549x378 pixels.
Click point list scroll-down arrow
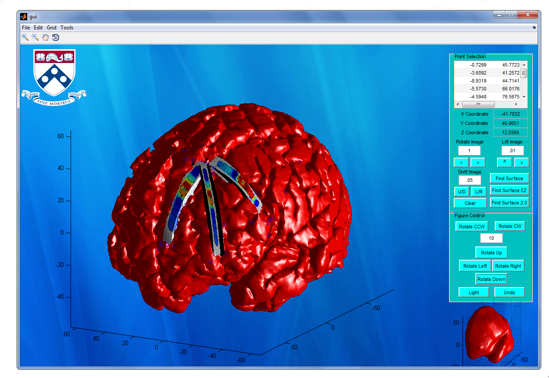(x=524, y=97)
